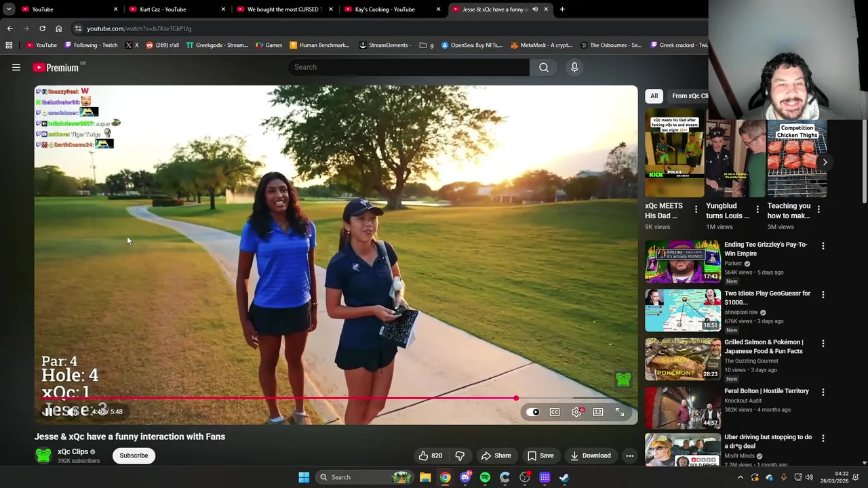Click the YouTube search input field
This screenshot has width=868, height=488.
[x=408, y=67]
